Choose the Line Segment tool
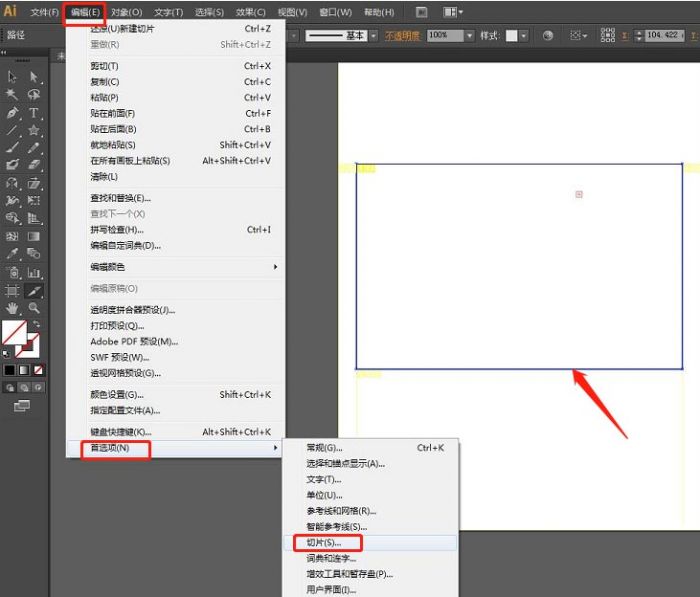The image size is (700, 597). 12,130
